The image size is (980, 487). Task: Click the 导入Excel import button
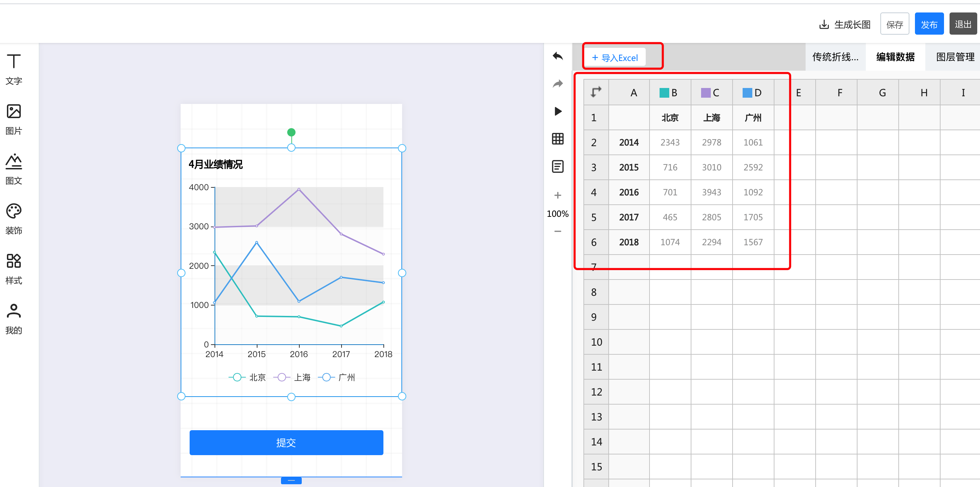(x=615, y=58)
